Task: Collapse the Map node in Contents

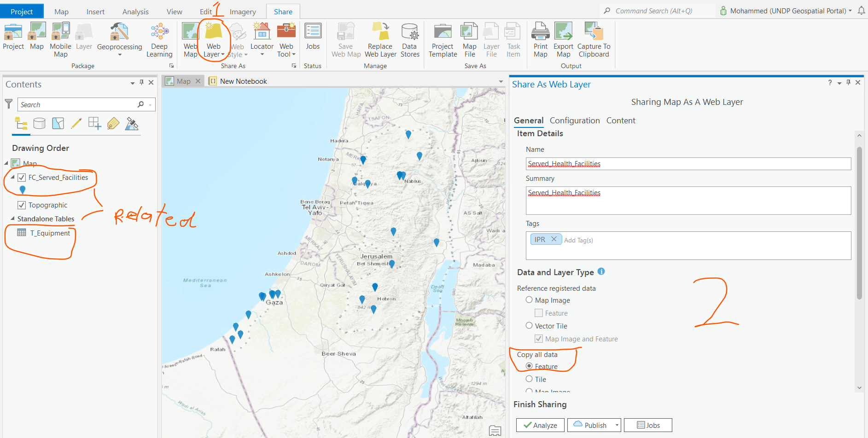Action: 6,163
